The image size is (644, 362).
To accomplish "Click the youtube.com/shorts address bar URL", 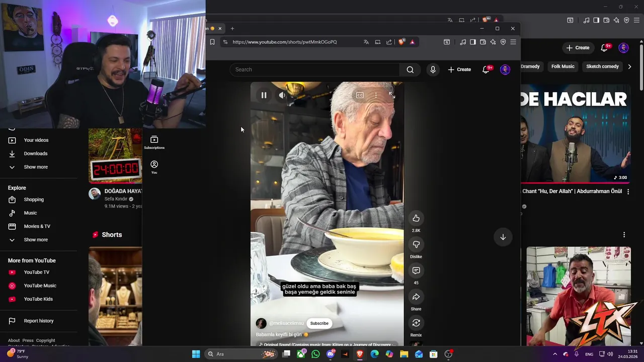I will pyautogui.click(x=285, y=42).
